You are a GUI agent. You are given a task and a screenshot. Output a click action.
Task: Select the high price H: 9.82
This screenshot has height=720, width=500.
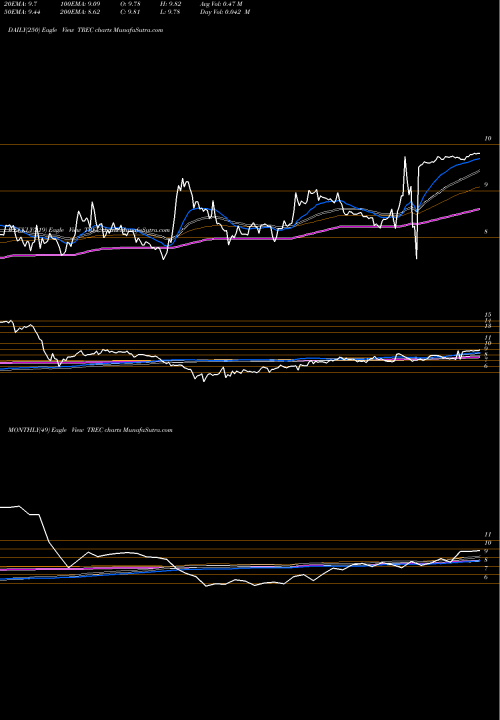click(170, 4)
